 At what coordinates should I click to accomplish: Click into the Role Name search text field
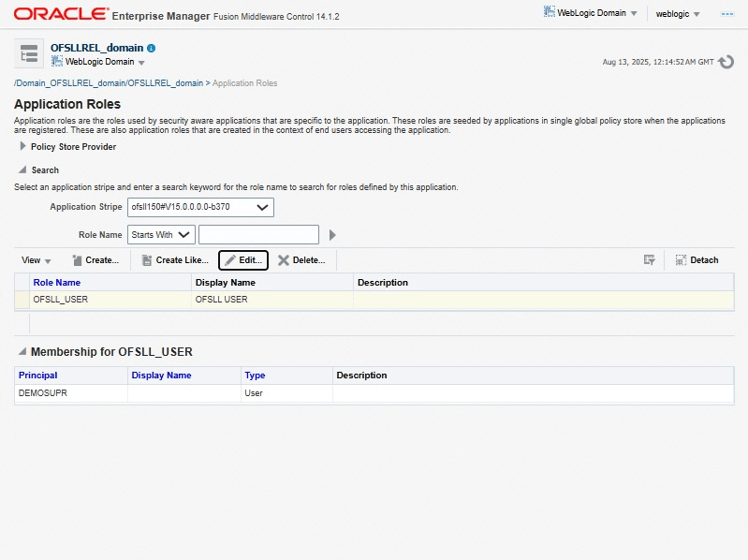258,235
